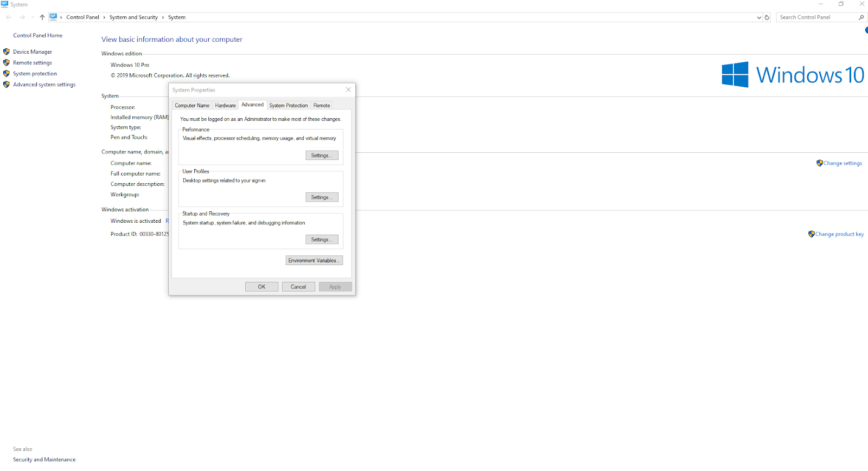Go to Control Panel Home
The height and width of the screenshot is (471, 868).
click(x=38, y=35)
